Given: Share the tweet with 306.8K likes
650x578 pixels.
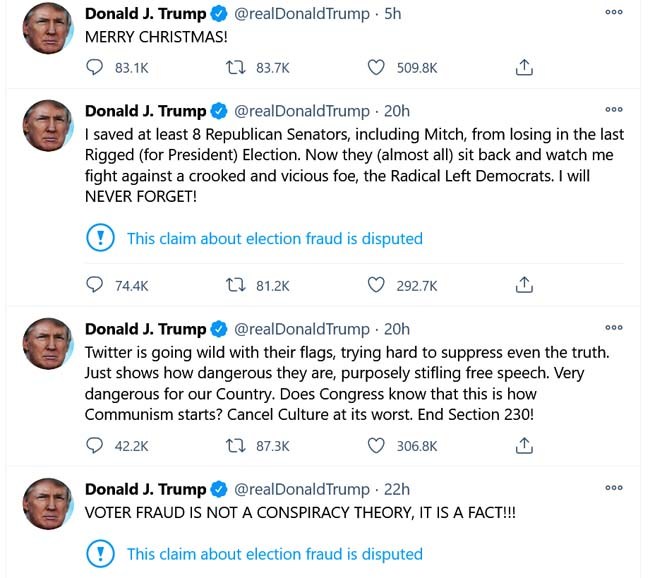Looking at the screenshot, I should pos(523,446).
